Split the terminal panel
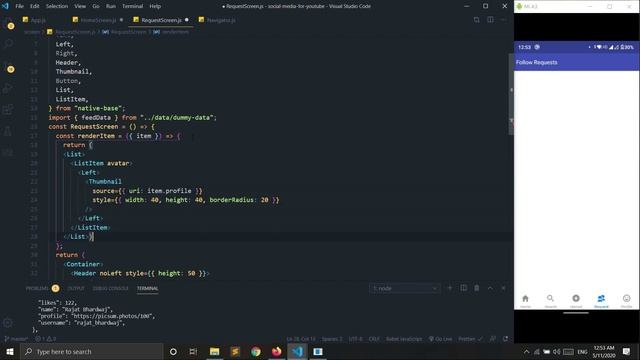640x360 pixels. click(x=464, y=288)
